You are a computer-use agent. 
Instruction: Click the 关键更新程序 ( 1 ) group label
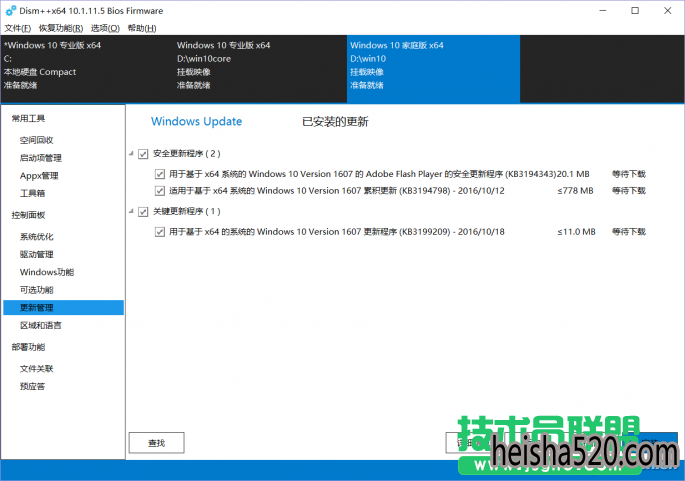pyautogui.click(x=187, y=211)
